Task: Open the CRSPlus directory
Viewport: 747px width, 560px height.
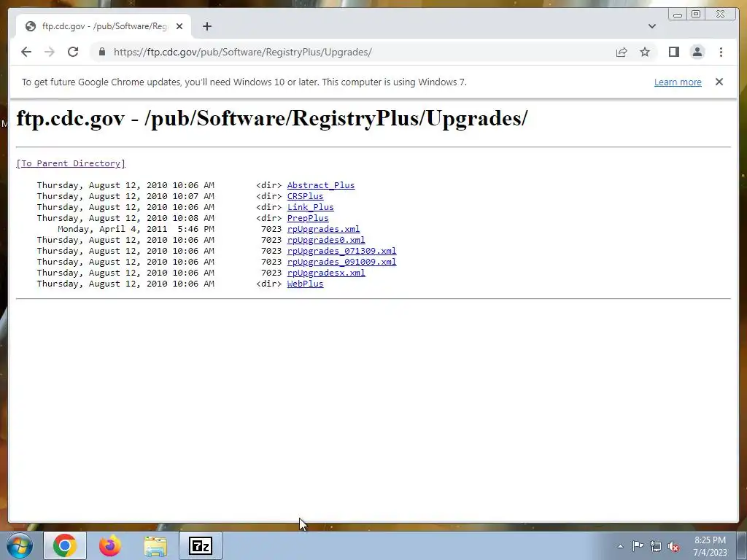Action: 305,196
